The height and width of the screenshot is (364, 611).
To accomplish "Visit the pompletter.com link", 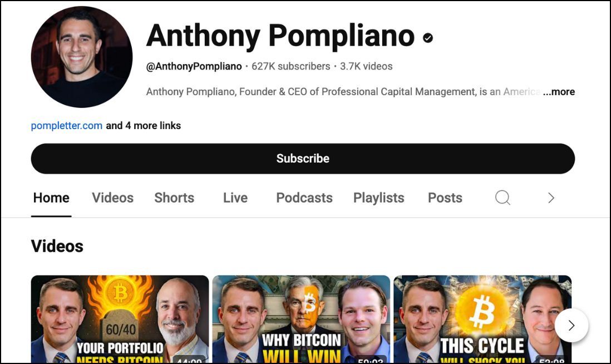I will pyautogui.click(x=67, y=125).
